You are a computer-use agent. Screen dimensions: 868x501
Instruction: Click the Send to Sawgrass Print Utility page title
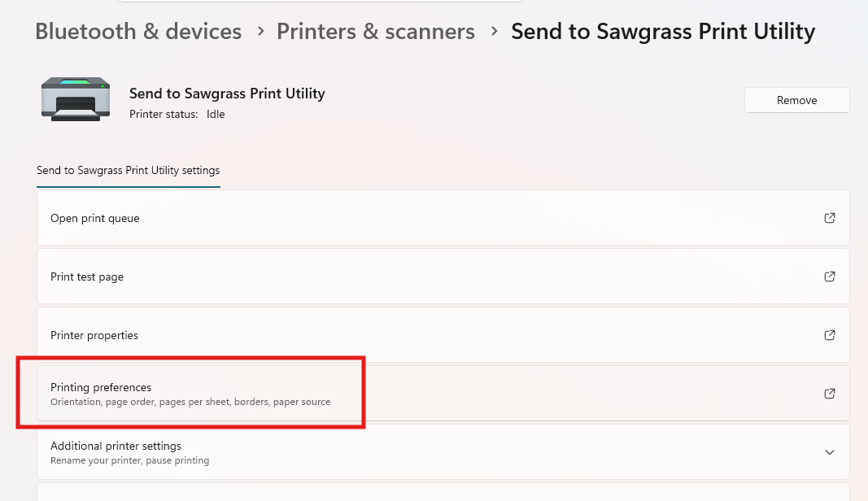pyautogui.click(x=663, y=32)
